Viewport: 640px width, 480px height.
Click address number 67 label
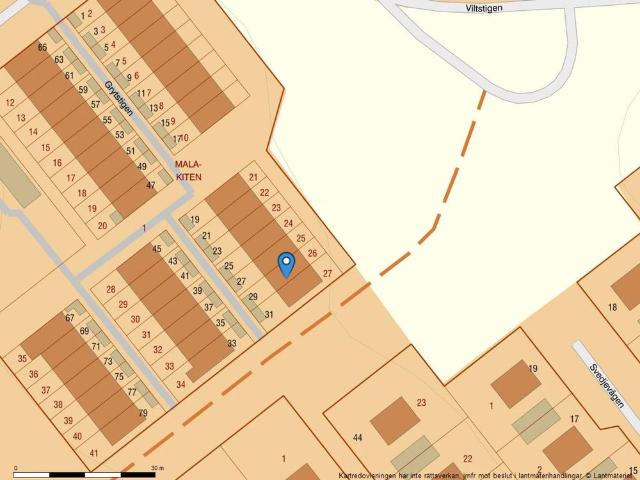coord(70,318)
